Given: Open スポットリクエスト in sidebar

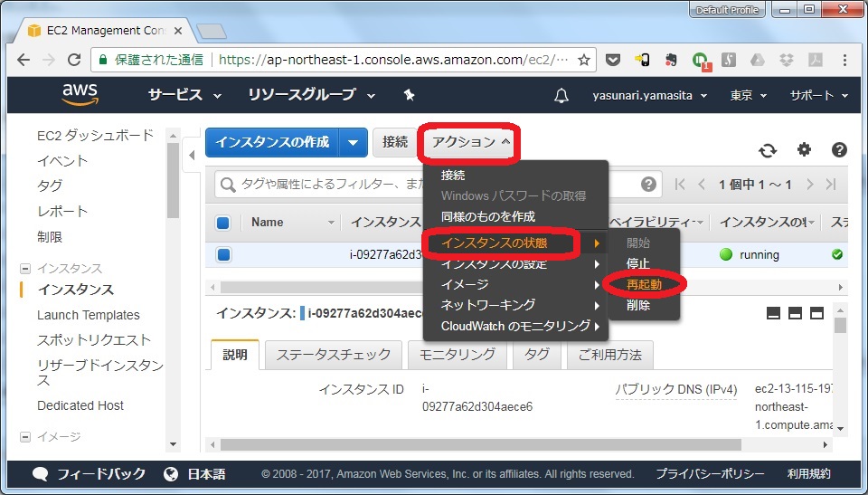Looking at the screenshot, I should [93, 339].
